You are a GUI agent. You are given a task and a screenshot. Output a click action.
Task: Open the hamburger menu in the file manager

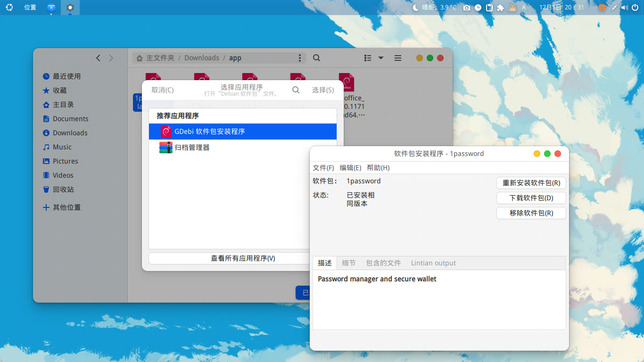click(398, 58)
